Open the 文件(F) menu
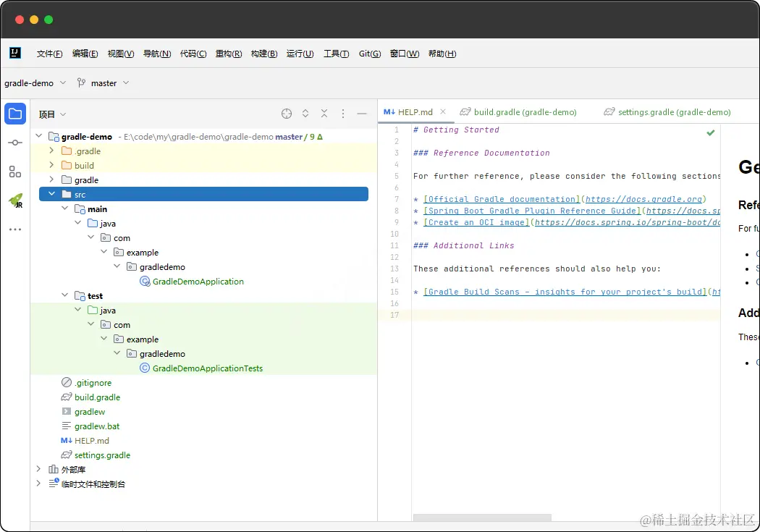 (x=49, y=54)
